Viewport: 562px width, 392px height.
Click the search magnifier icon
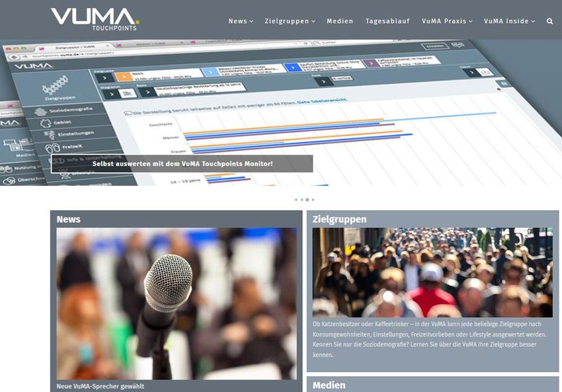click(x=549, y=21)
